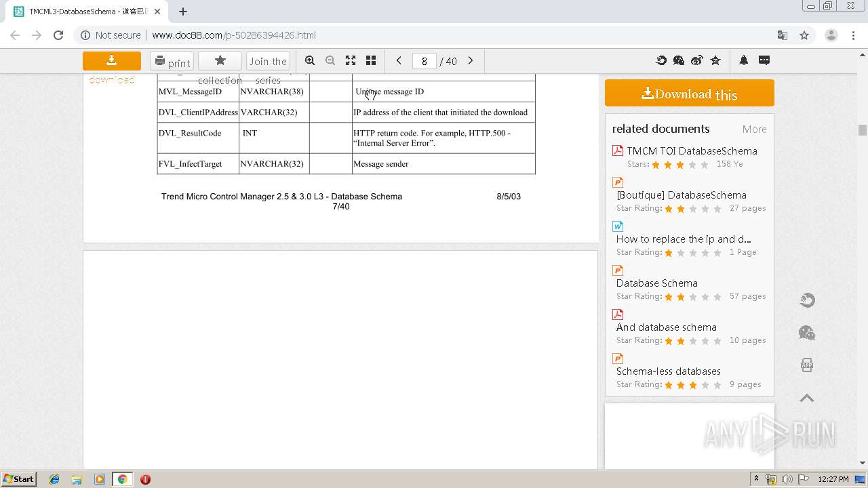Click the page number field showing 8
The height and width of the screenshot is (488, 868).
click(x=424, y=61)
